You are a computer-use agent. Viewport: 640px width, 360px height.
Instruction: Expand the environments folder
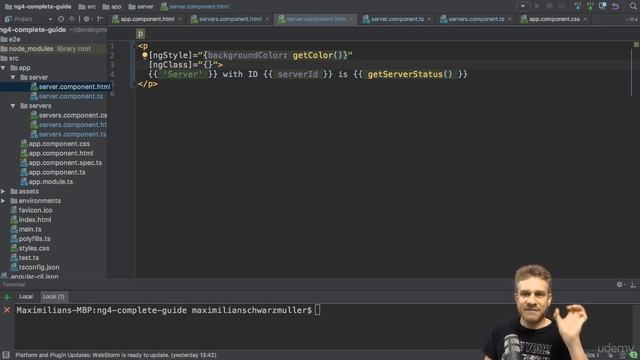pos(3,201)
